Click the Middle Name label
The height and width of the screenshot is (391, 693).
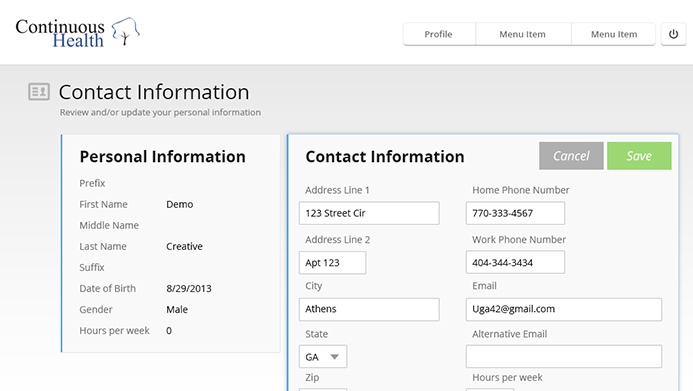point(109,225)
